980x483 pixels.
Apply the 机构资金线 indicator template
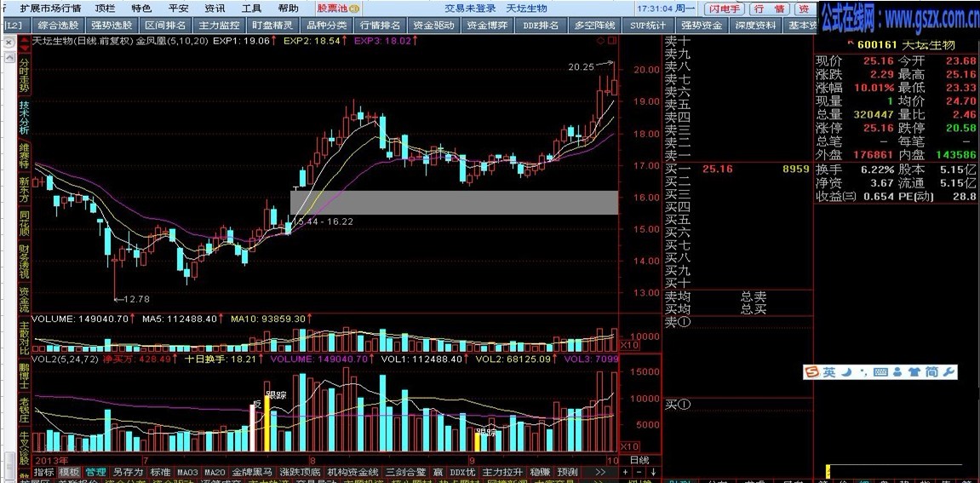pyautogui.click(x=353, y=472)
